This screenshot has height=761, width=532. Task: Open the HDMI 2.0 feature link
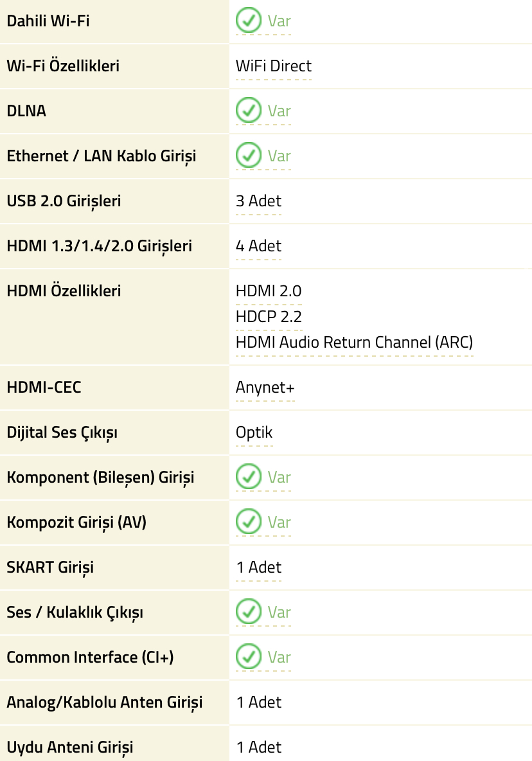tap(269, 291)
